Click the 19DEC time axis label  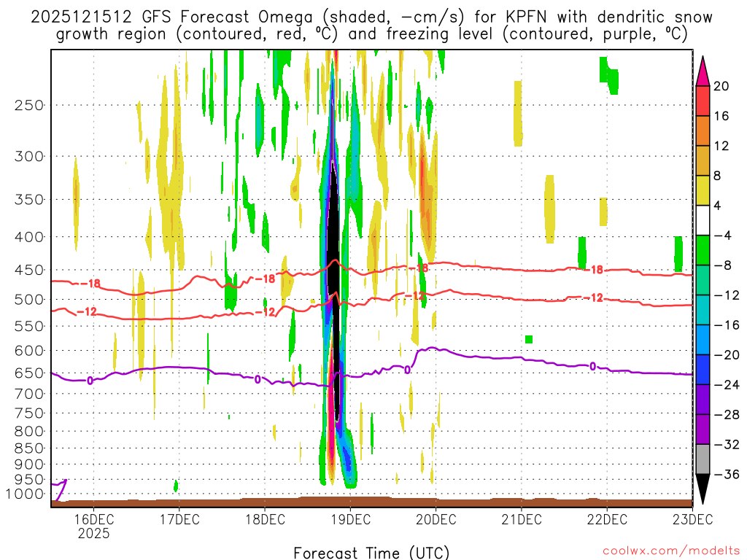tap(350, 519)
